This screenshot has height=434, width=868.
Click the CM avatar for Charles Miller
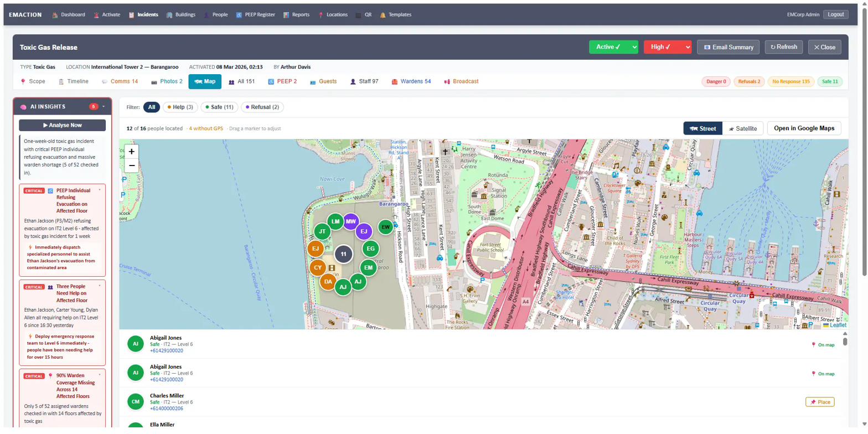coord(136,401)
